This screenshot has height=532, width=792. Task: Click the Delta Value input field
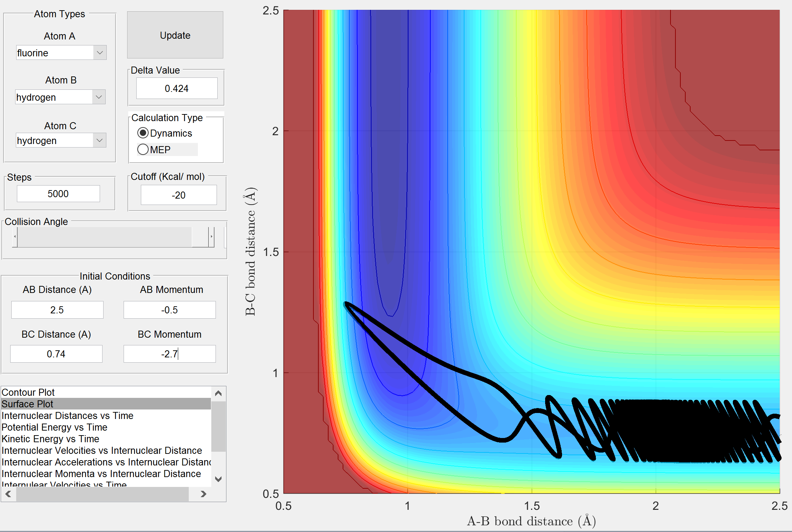[x=177, y=88]
